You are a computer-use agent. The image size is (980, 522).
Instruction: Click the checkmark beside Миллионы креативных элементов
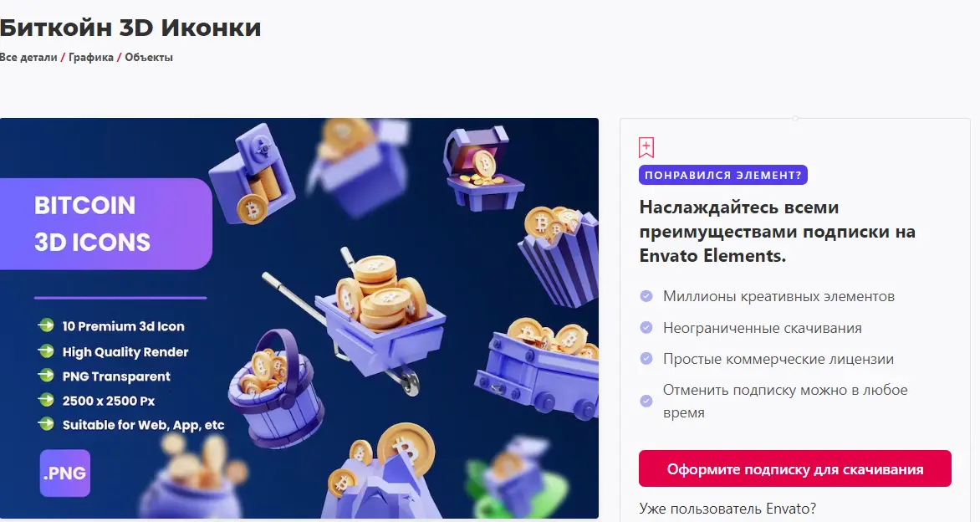(x=646, y=295)
